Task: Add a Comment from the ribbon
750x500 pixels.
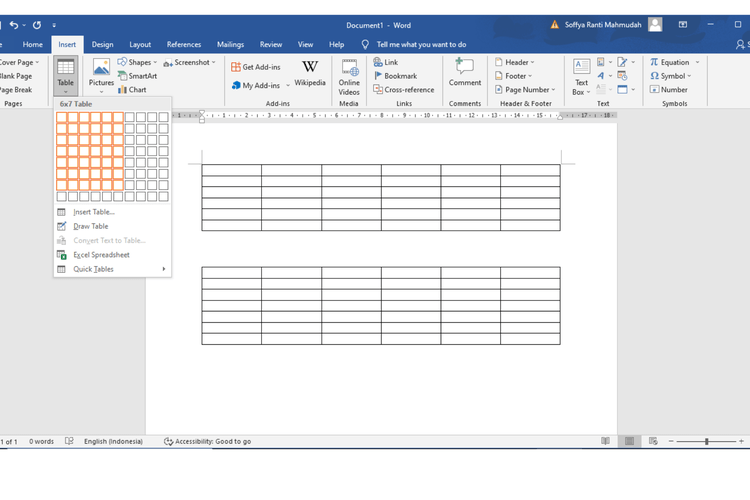Action: [x=464, y=73]
